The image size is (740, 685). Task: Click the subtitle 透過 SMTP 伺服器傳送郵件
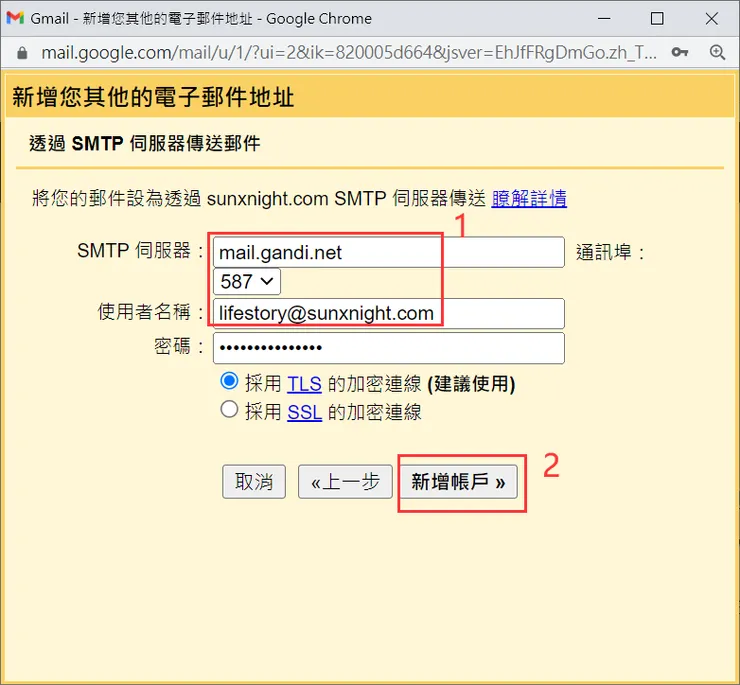point(145,144)
